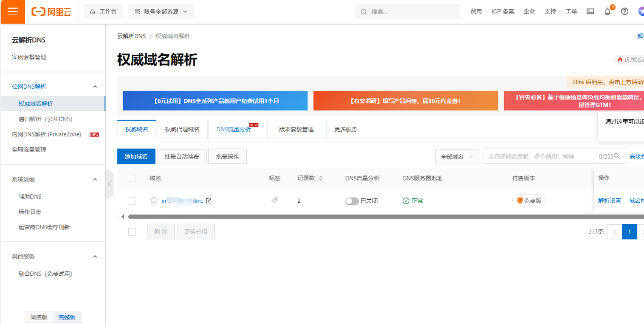Click the tag icon in the domain row
Screen dimensions: 644x325
click(x=275, y=200)
